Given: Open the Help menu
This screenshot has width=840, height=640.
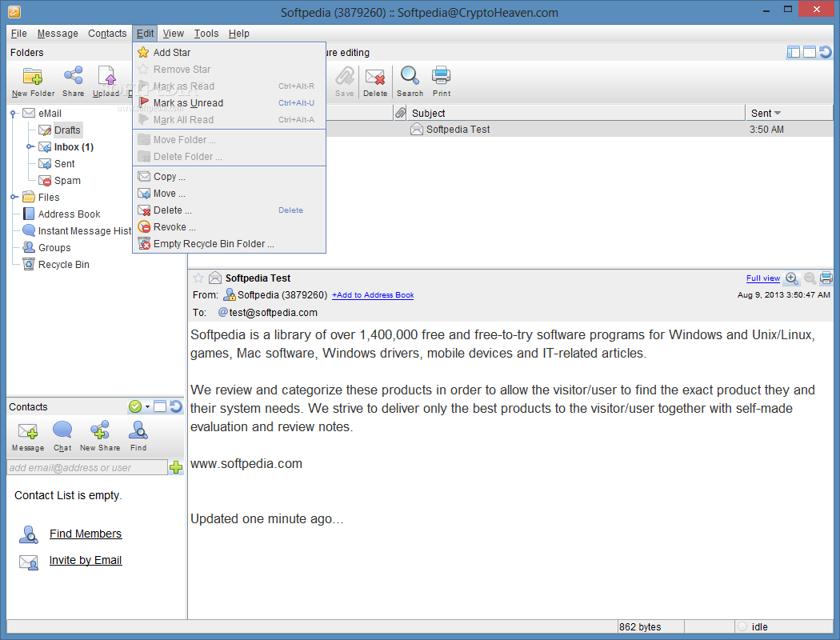Looking at the screenshot, I should (x=239, y=34).
